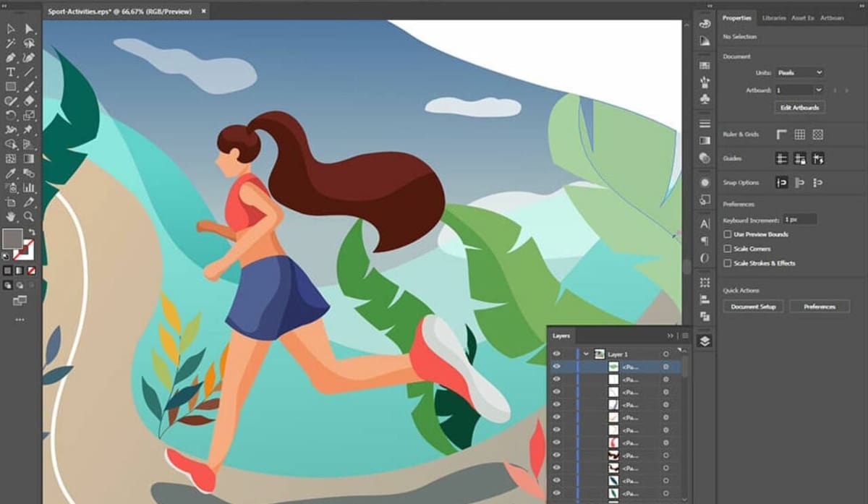The height and width of the screenshot is (504, 868).
Task: Open the Sport-Activities.eps document tab
Action: [x=122, y=12]
